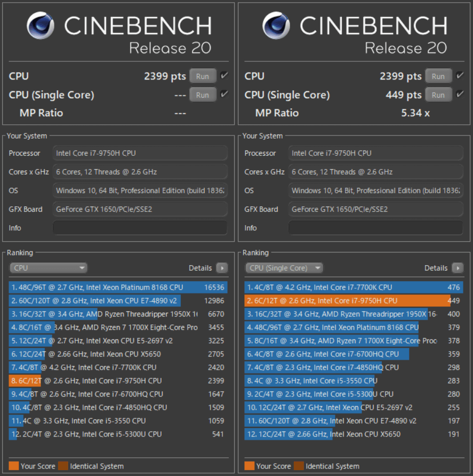Click the 2399 pts score in right window
This screenshot has width=473, height=476.
400,76
